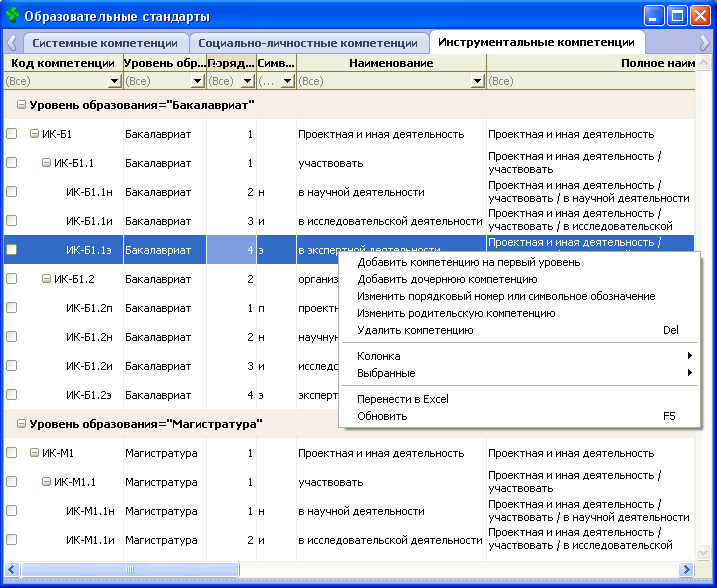Select Удалить компетенцию in the context menu
This screenshot has width=717, height=588.
pyautogui.click(x=415, y=330)
